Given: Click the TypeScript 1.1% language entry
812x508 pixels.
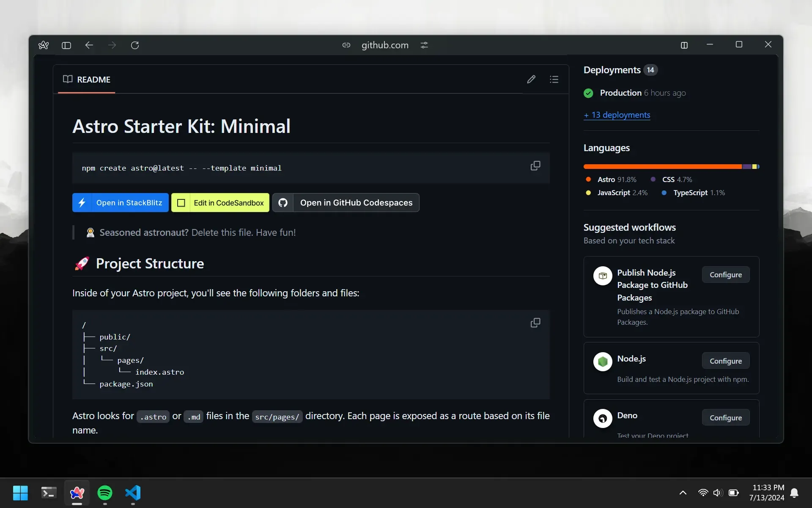Looking at the screenshot, I should coord(694,193).
